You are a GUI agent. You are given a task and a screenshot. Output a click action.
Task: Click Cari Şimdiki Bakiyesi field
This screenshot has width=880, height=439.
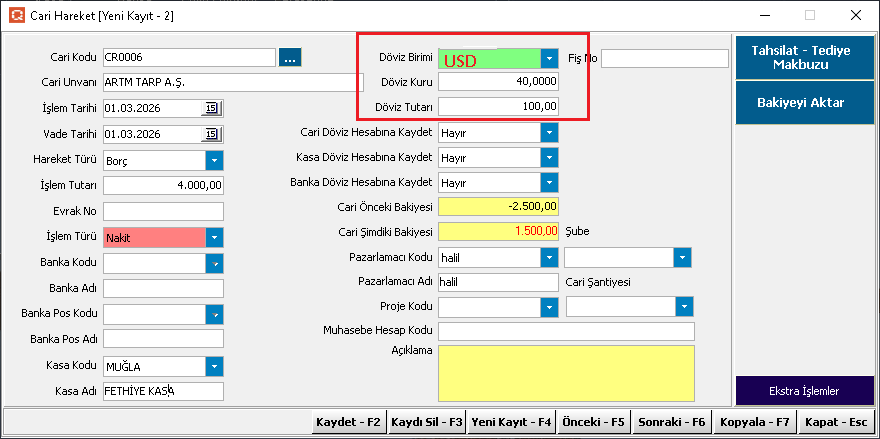point(498,231)
